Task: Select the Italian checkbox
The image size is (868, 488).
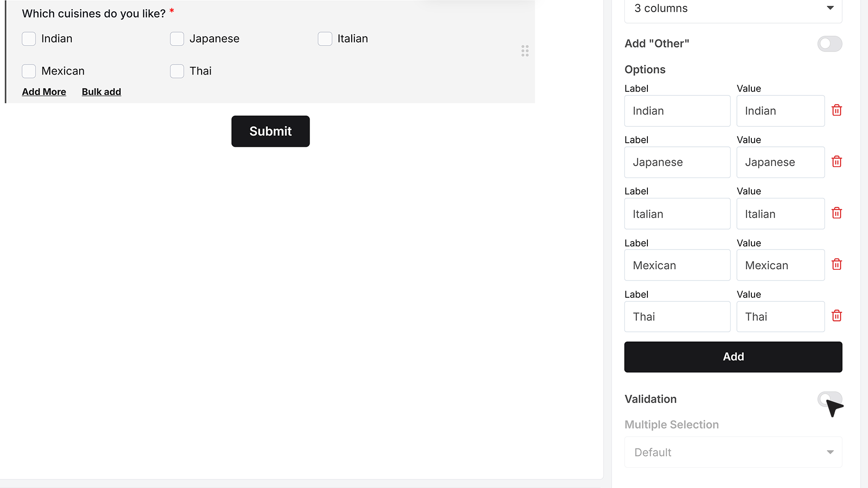Action: coord(325,39)
